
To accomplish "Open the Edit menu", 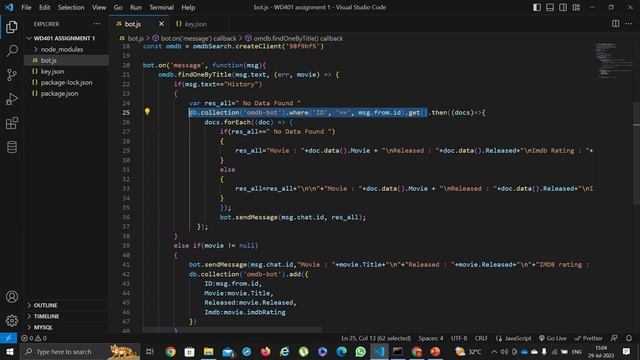I will (x=44, y=7).
